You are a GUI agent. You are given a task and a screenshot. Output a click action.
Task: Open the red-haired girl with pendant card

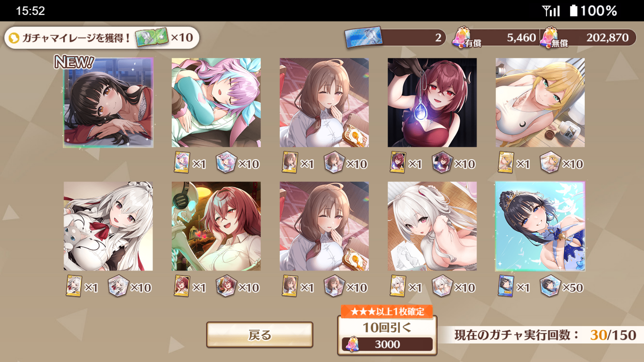pos(432,103)
